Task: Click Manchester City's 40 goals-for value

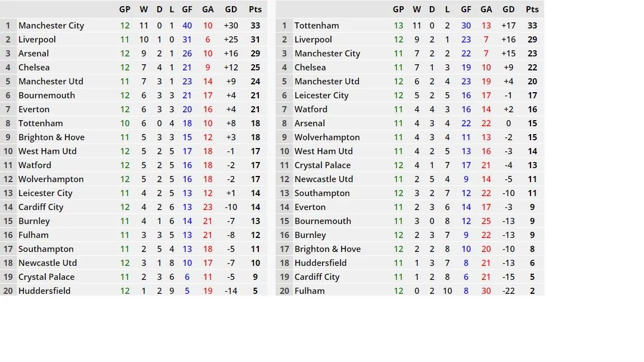Action: click(187, 26)
